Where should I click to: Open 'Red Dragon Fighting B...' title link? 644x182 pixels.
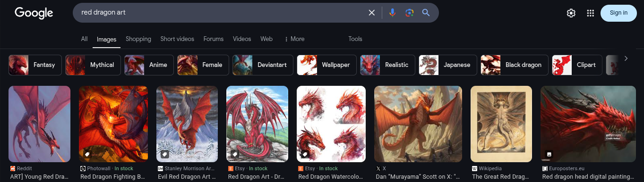point(112,177)
